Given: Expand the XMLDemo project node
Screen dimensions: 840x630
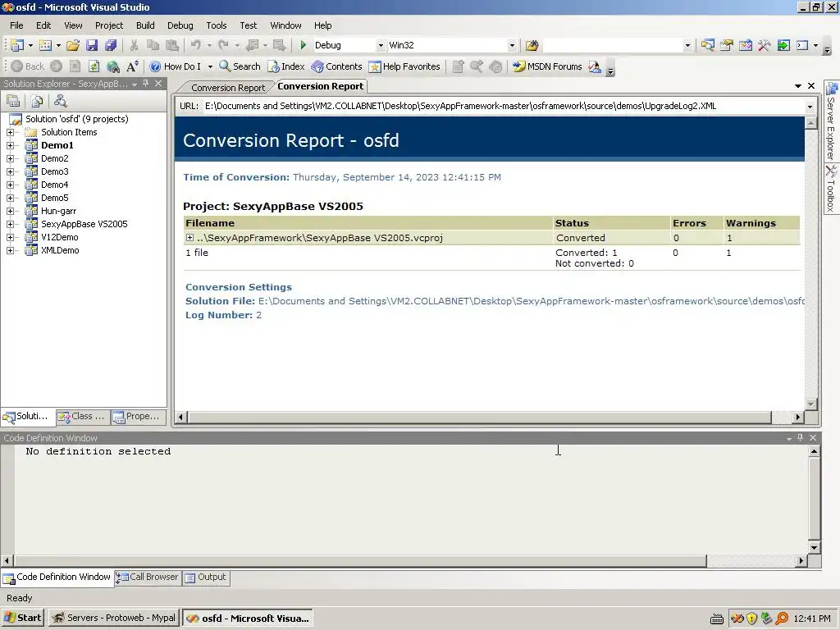Looking at the screenshot, I should pyautogui.click(x=10, y=250).
